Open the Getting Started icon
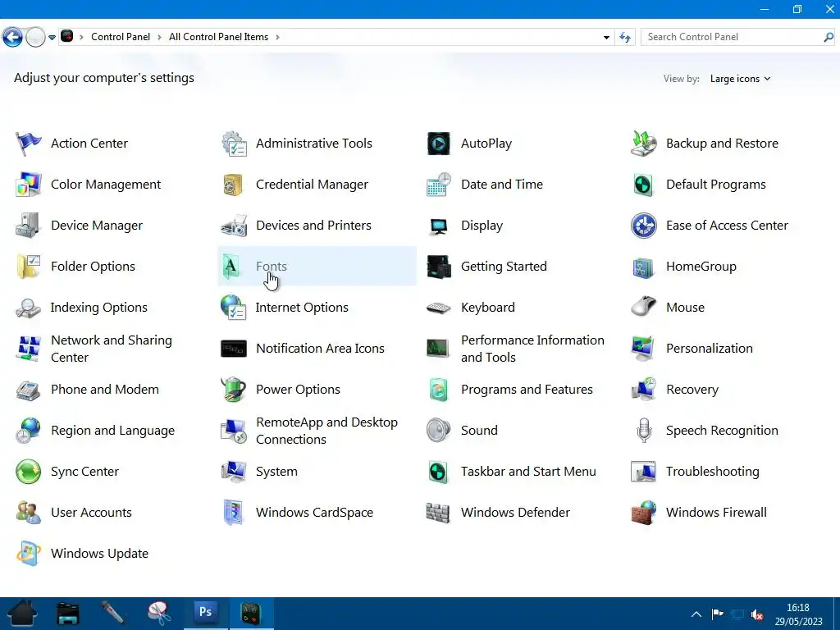 coord(439,267)
